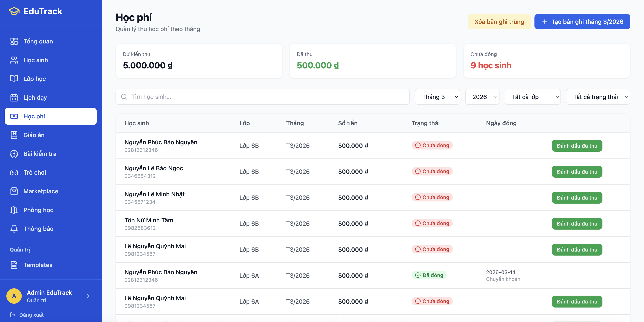Click the Bài kiểm tra brain icon
The image size is (644, 322).
coord(14,154)
